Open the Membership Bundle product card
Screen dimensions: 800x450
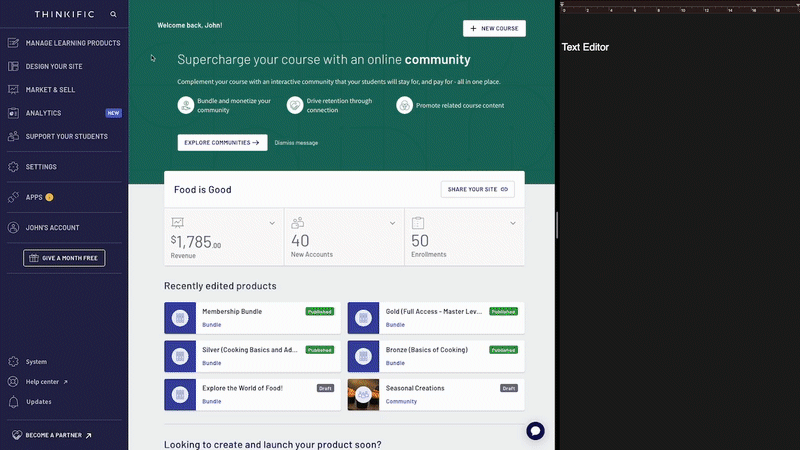coord(252,318)
